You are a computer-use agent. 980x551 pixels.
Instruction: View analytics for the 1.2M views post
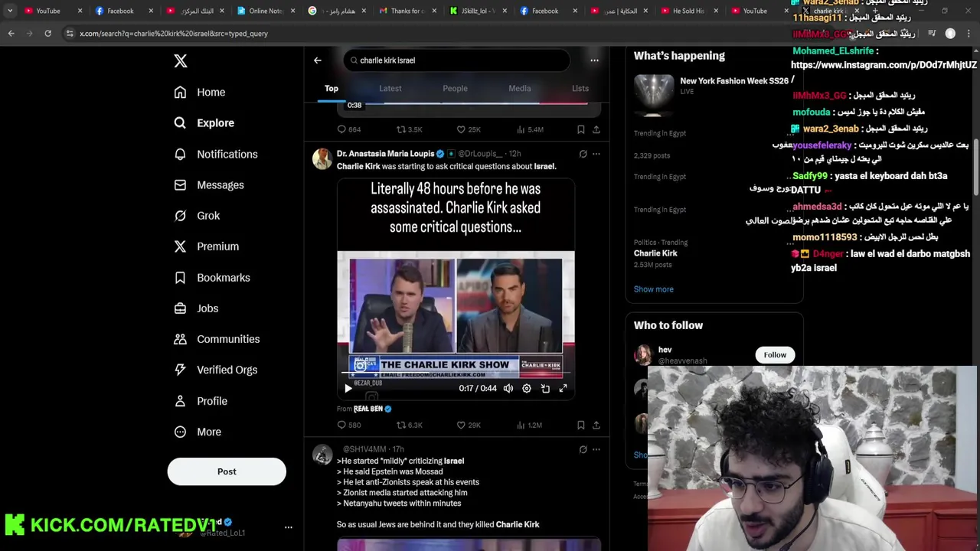click(530, 425)
